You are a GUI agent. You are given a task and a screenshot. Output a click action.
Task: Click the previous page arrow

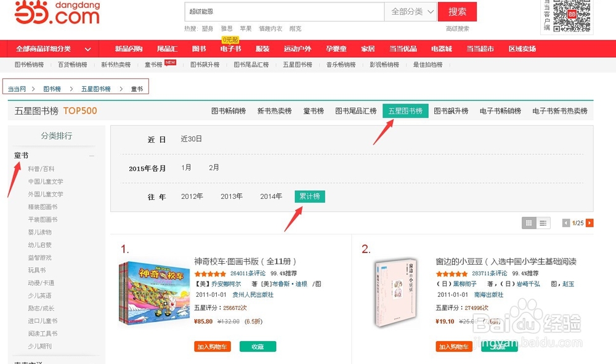pyautogui.click(x=565, y=222)
